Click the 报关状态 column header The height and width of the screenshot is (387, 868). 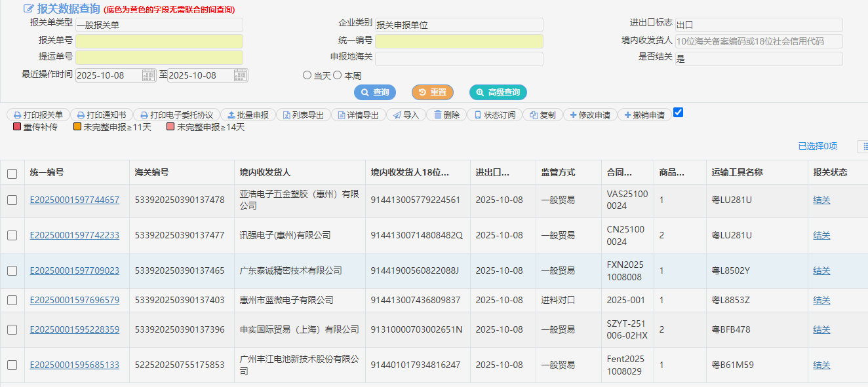[830, 173]
